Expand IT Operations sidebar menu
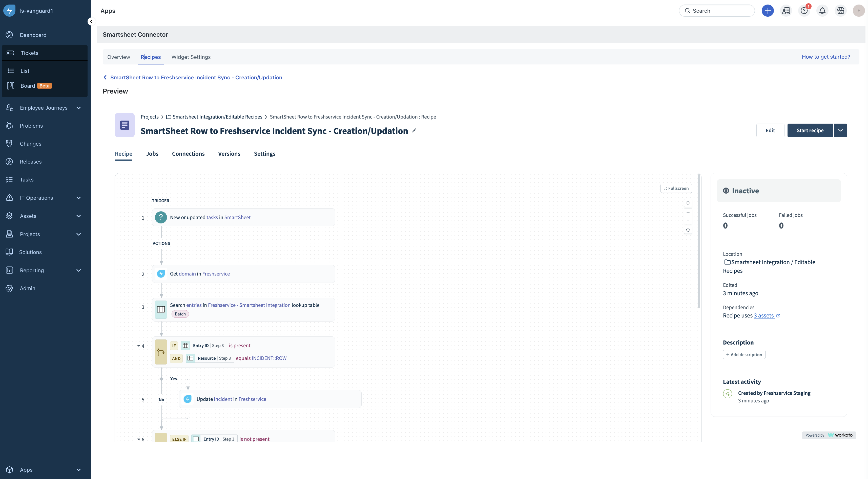 pos(78,198)
